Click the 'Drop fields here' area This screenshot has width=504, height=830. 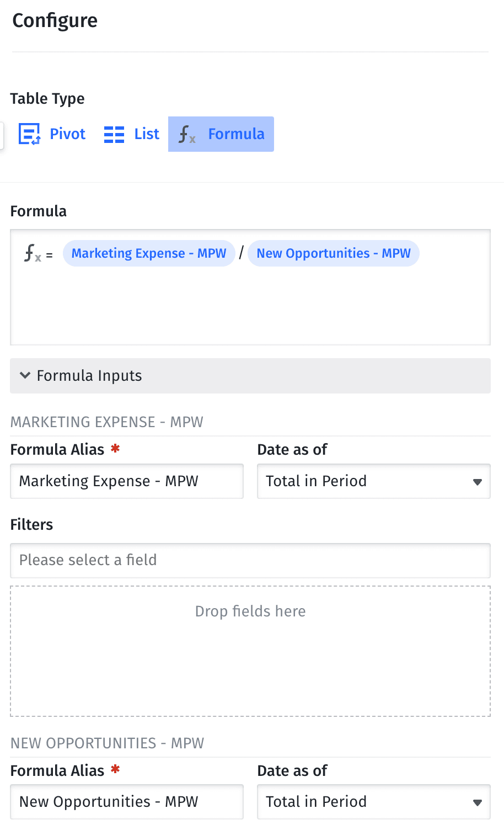[x=250, y=651]
